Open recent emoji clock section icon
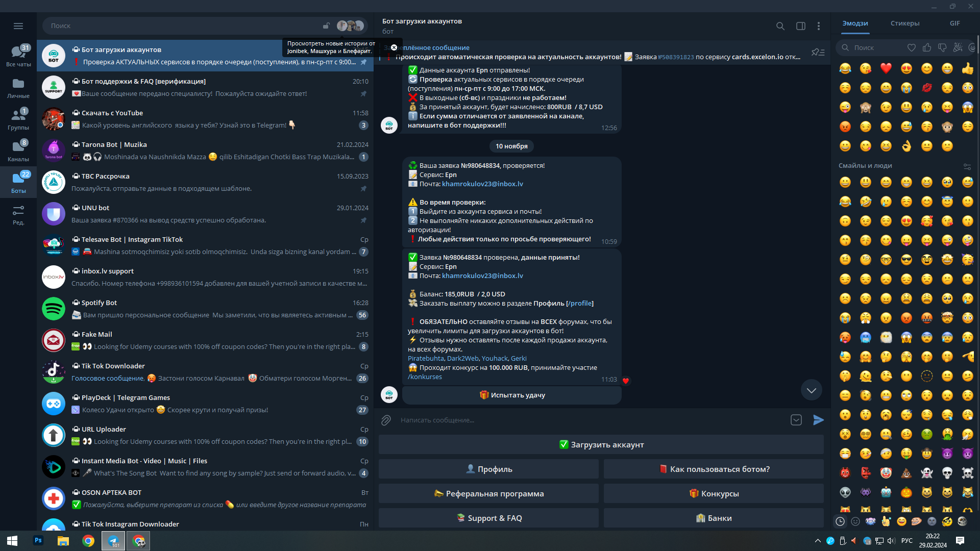 840,521
